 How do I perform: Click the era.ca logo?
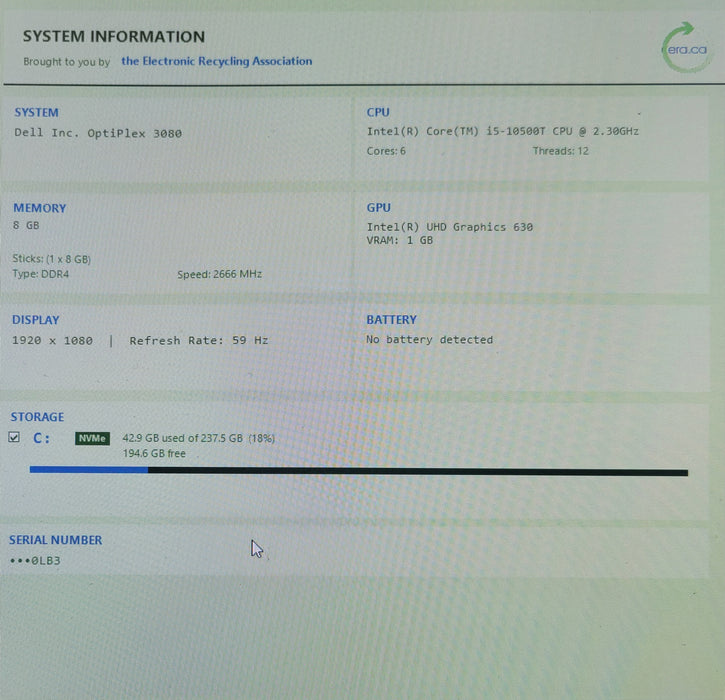pyautogui.click(x=686, y=48)
